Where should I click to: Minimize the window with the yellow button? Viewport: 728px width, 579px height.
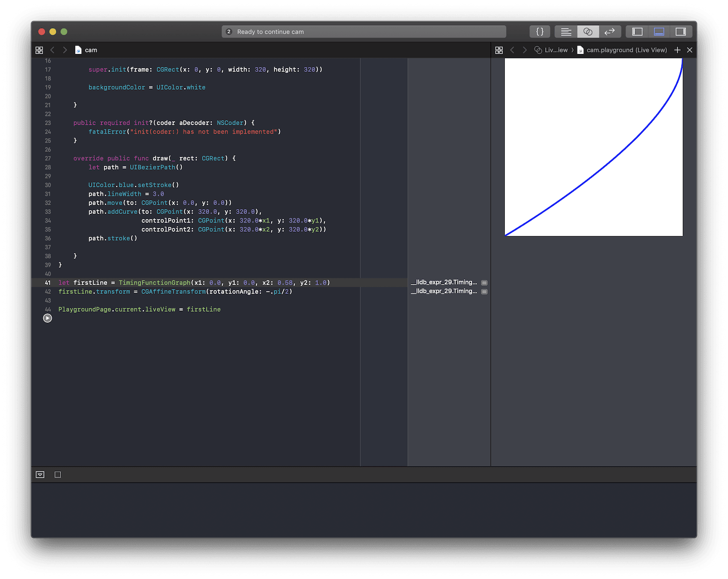(x=53, y=32)
